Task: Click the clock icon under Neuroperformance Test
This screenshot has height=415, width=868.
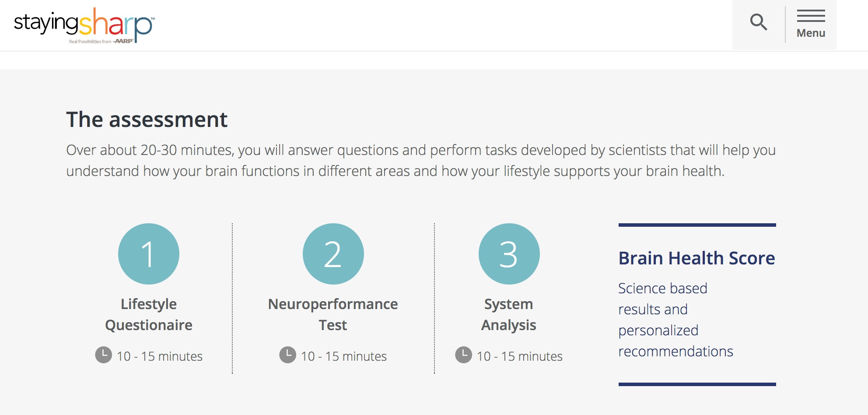Action: [x=288, y=355]
